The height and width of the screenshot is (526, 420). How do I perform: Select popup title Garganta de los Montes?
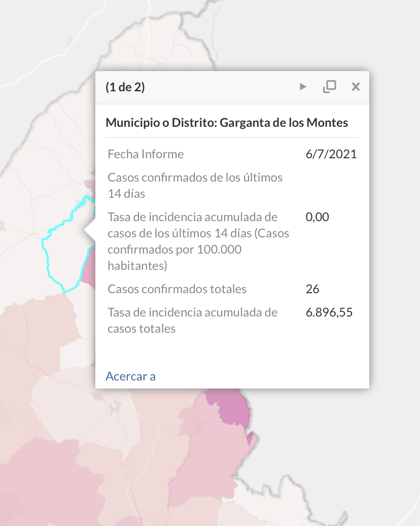(x=227, y=123)
